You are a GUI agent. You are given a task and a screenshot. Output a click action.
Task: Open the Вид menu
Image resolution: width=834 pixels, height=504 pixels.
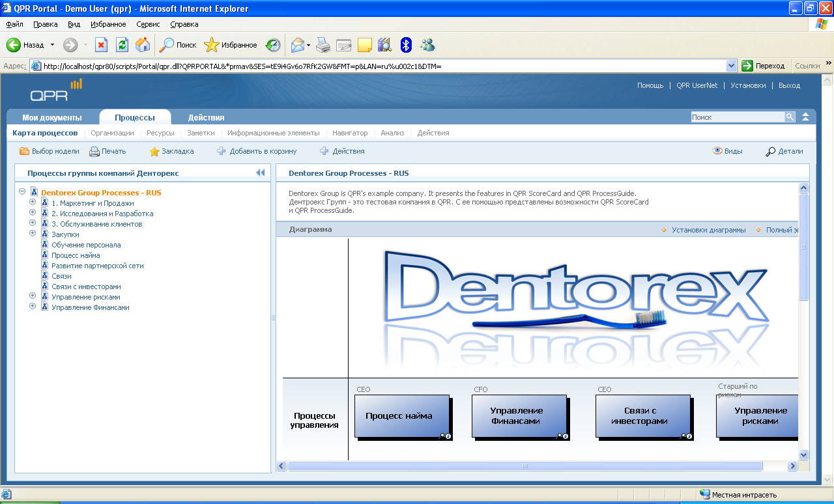pos(74,24)
